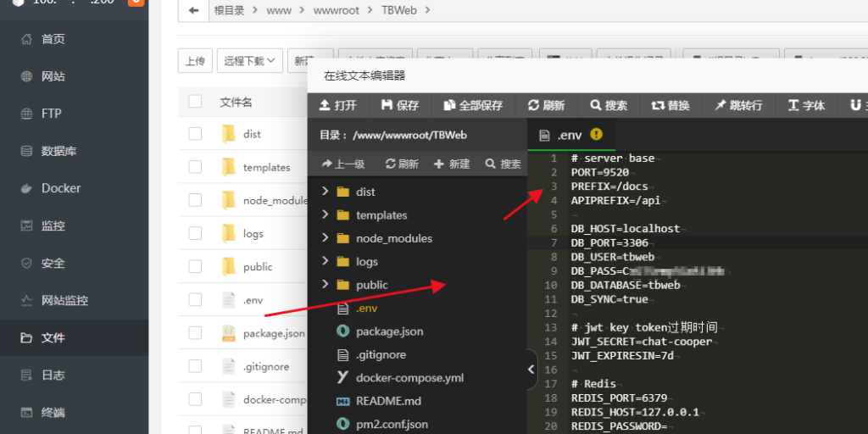Click the Save (保存) icon in editor toolbar
868x434 pixels.
[400, 105]
